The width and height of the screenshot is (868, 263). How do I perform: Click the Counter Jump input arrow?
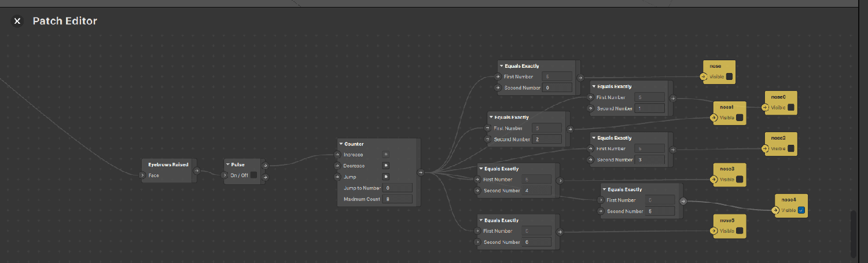(337, 177)
